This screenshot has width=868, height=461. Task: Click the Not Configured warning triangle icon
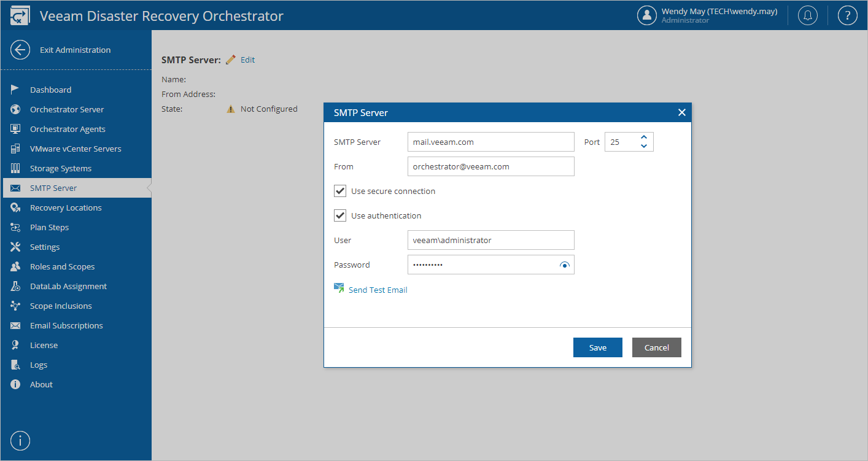coord(231,109)
